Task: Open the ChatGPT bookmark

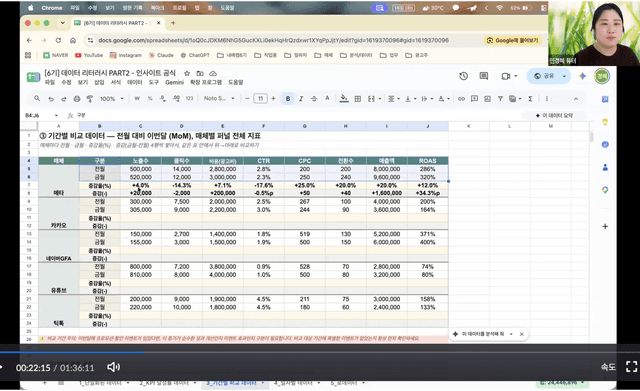Action: coord(195,55)
